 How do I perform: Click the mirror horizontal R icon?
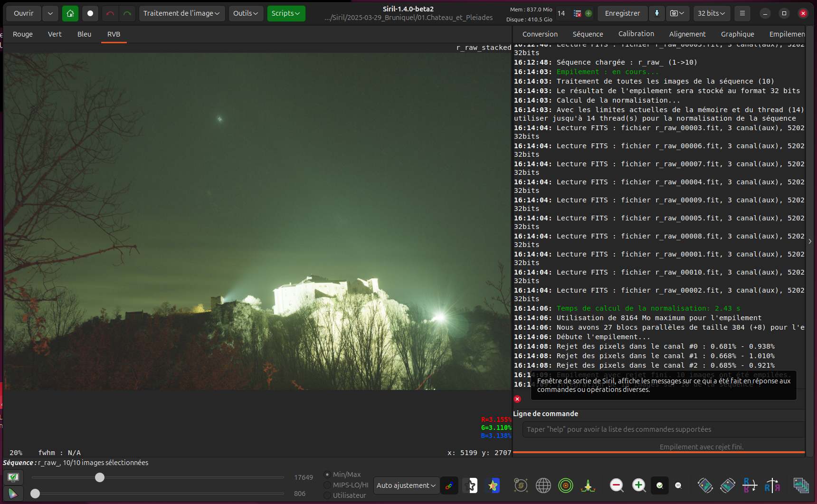tap(772, 485)
